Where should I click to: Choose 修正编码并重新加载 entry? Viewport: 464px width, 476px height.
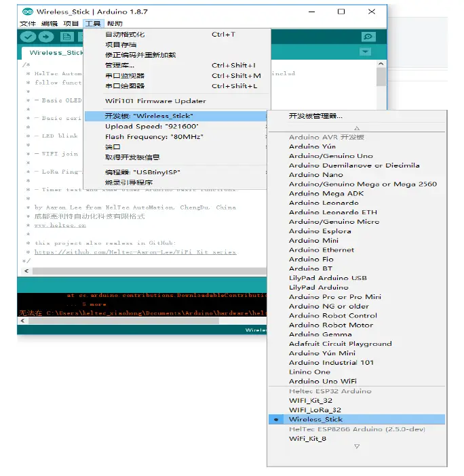click(176, 55)
